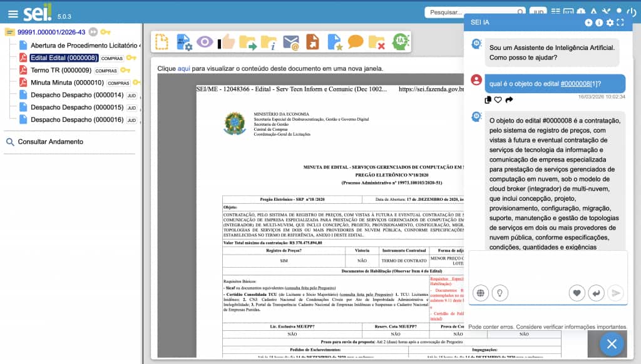Open the JUD unit selector
Viewport: 641px width, 364px height.
coord(538,12)
